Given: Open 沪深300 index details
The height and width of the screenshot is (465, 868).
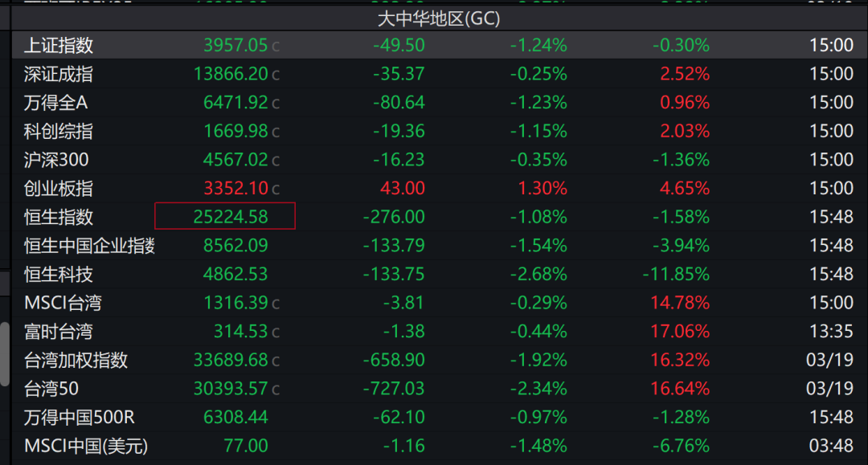Looking at the screenshot, I should click(x=56, y=160).
